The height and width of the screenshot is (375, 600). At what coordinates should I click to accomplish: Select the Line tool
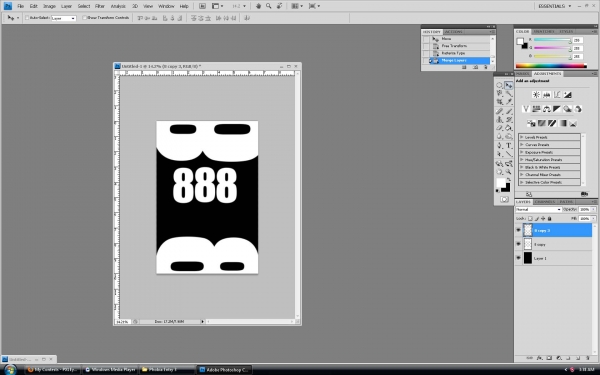click(x=509, y=154)
